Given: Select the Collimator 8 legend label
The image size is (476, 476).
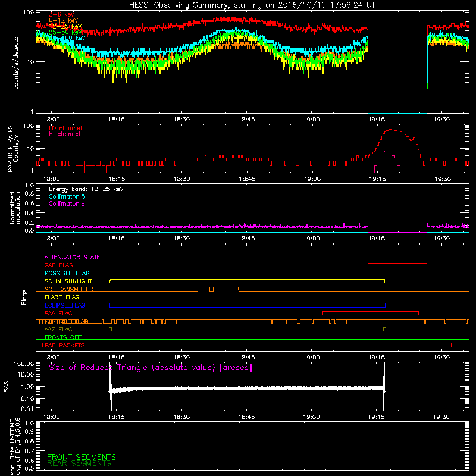Looking at the screenshot, I should [67, 196].
